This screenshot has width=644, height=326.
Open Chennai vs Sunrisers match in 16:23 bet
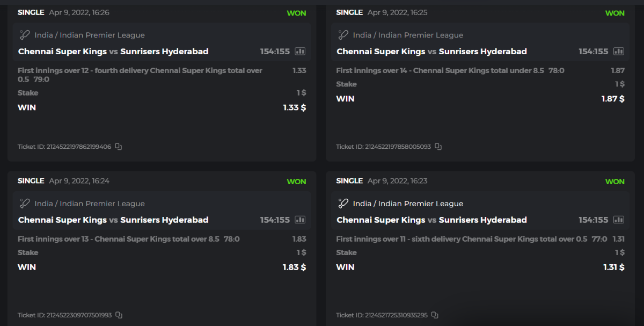(x=431, y=220)
